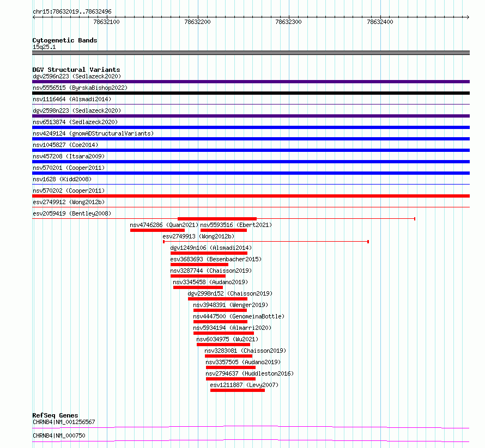Image resolution: width=485 pixels, height=448 pixels.
Task: Click the nsv2794637 (Huddleston2016) label
Action: [250, 373]
